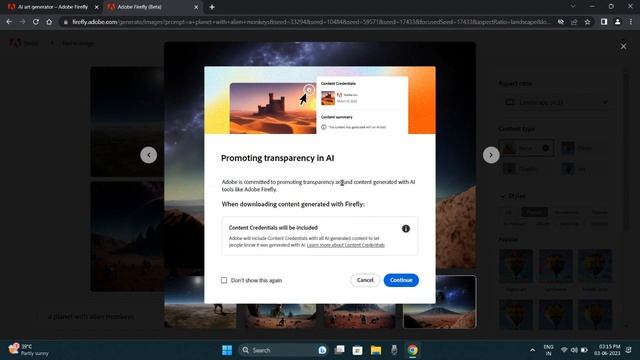This screenshot has width=640, height=360.
Task: Open Aspect ratio Landscape dropdown in background
Action: point(555,102)
